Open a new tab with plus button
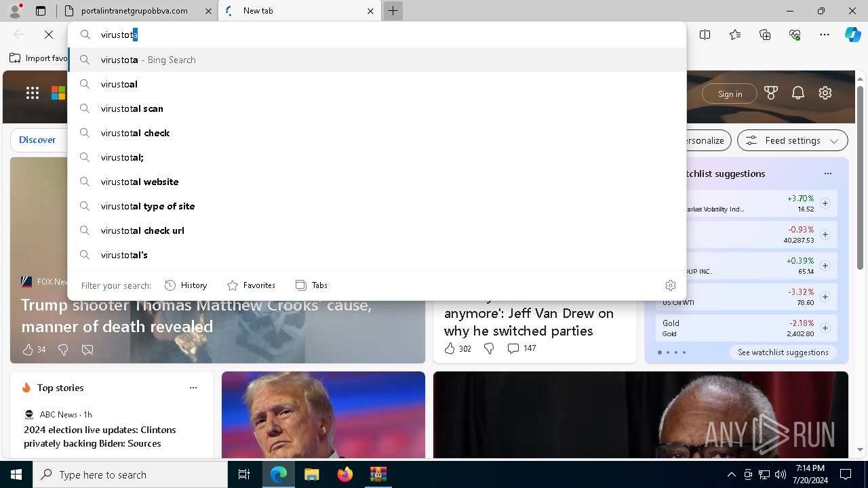The image size is (868, 488). point(393,11)
